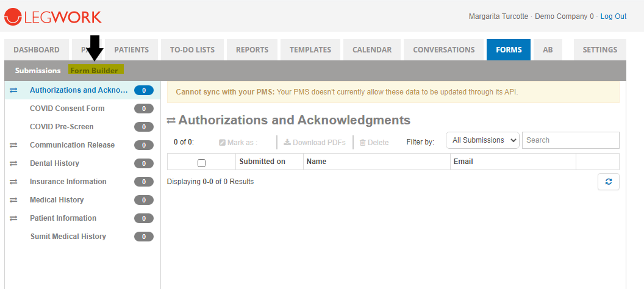
Task: Click sync arrows icon beside Communication Release
Action: point(14,145)
